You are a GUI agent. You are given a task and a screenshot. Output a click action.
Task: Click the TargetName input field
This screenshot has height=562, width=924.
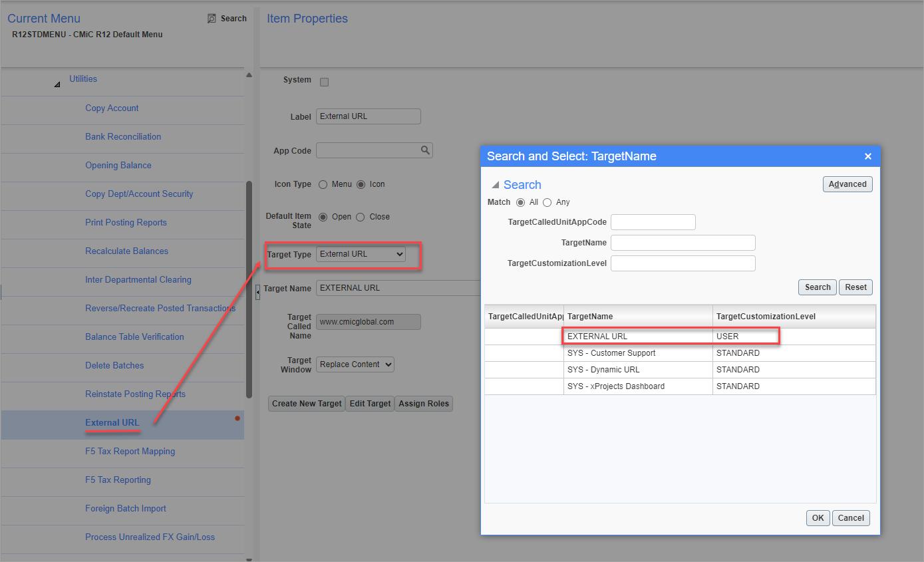pos(683,242)
